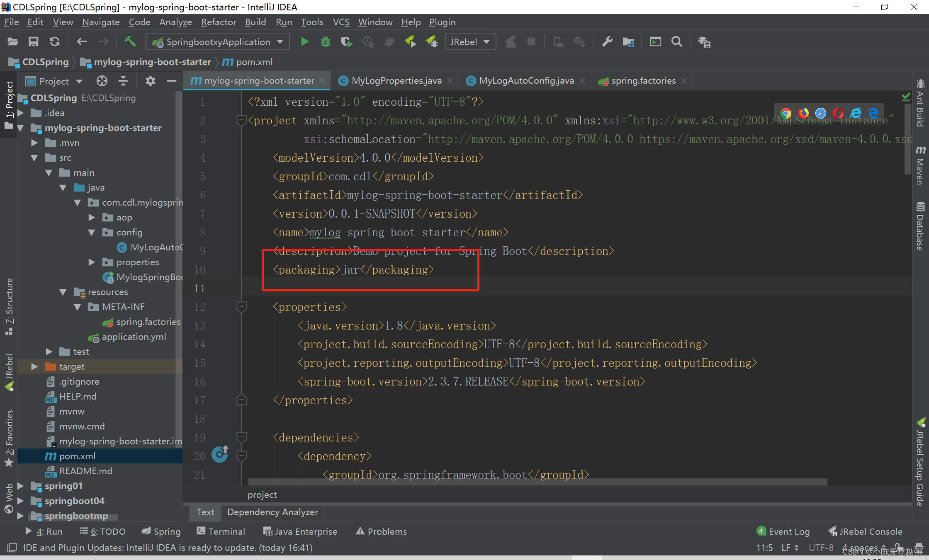This screenshot has width=929, height=560.
Task: Click locate file crosshair icon in Project panel
Action: (x=102, y=81)
